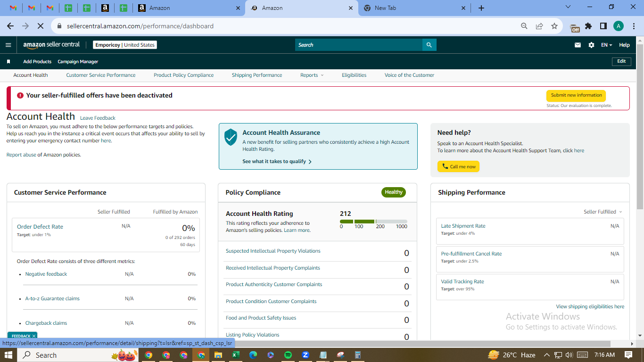Show hidden system tray icons
The image size is (644, 362).
click(547, 355)
